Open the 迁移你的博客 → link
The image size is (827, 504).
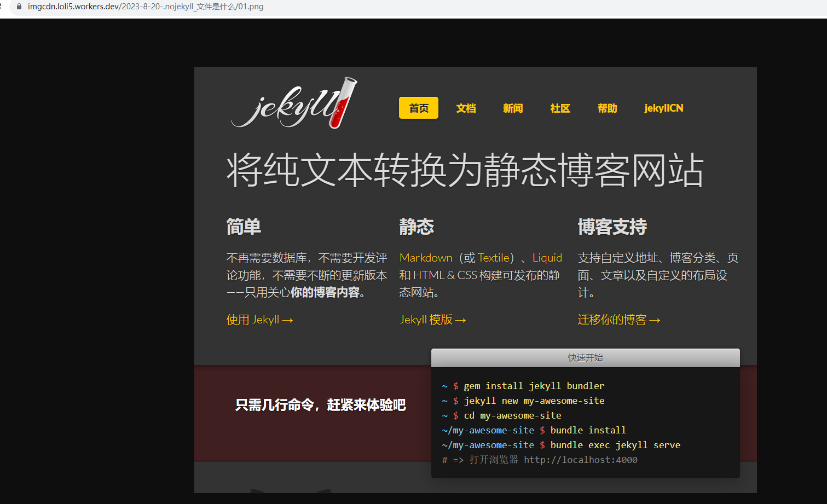pyautogui.click(x=619, y=320)
